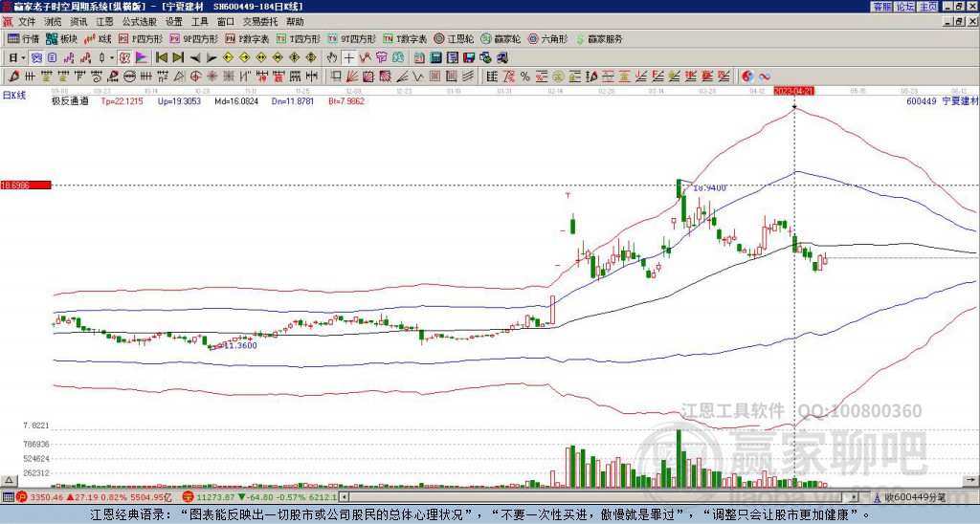Select the Gann fan lines tool
The height and width of the screenshot is (524, 980).
tap(352, 76)
